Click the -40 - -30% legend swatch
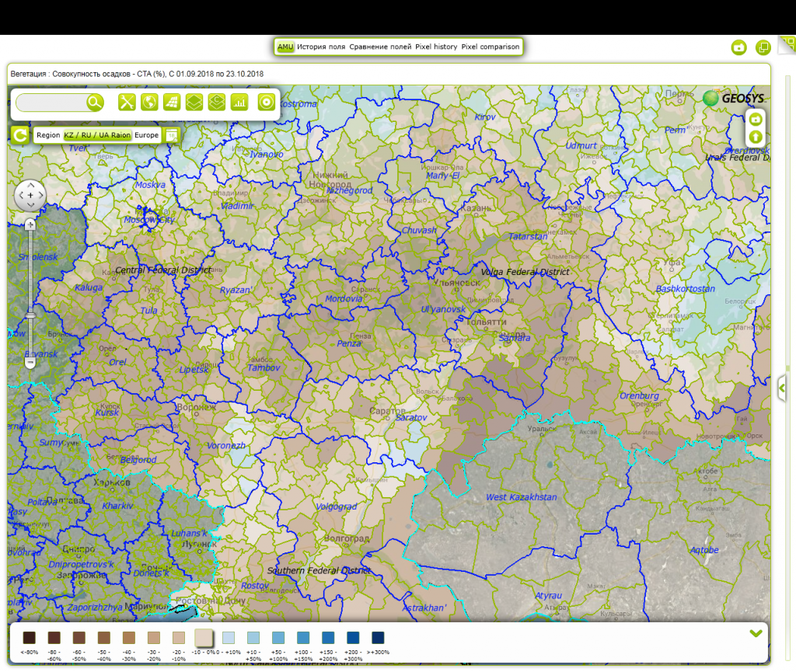 [x=128, y=638]
